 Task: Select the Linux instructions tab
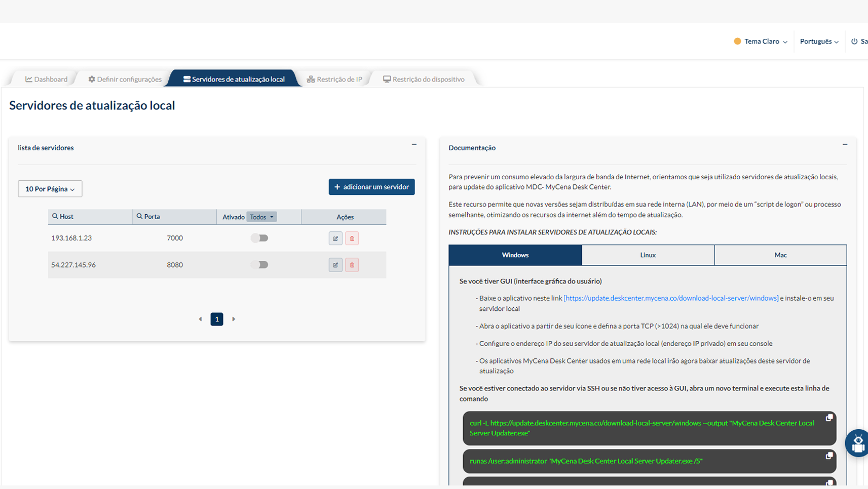[648, 255]
